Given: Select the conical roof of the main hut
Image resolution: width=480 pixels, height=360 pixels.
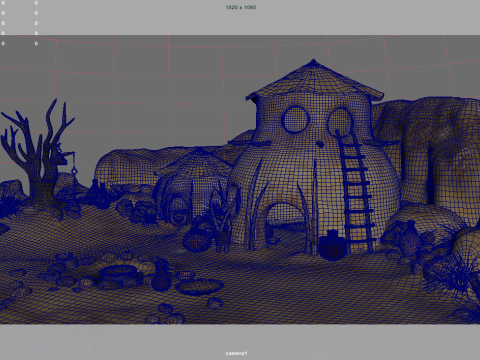Looking at the screenshot, I should pos(314,80).
